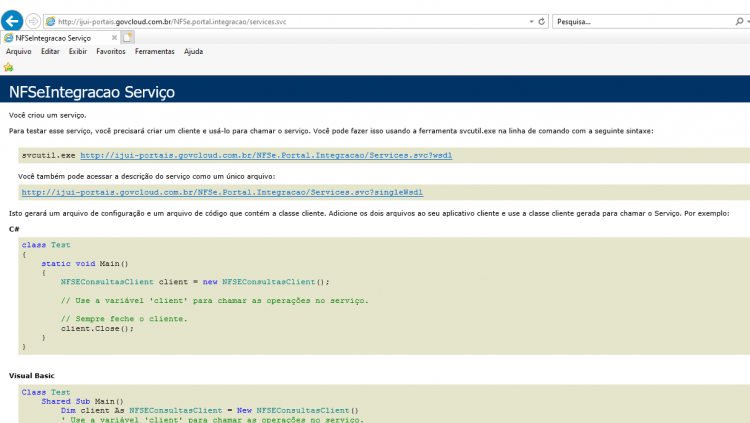Open the Exibir menu
The width and height of the screenshot is (750, 423).
point(77,51)
